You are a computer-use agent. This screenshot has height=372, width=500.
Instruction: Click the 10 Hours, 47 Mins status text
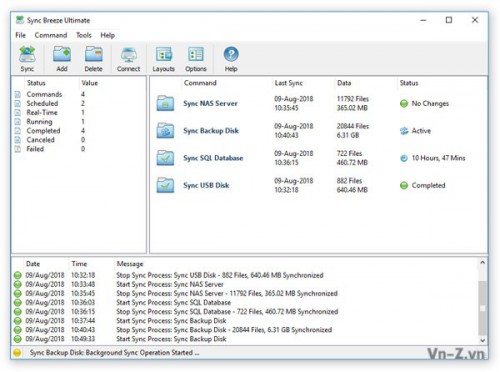[x=438, y=158]
